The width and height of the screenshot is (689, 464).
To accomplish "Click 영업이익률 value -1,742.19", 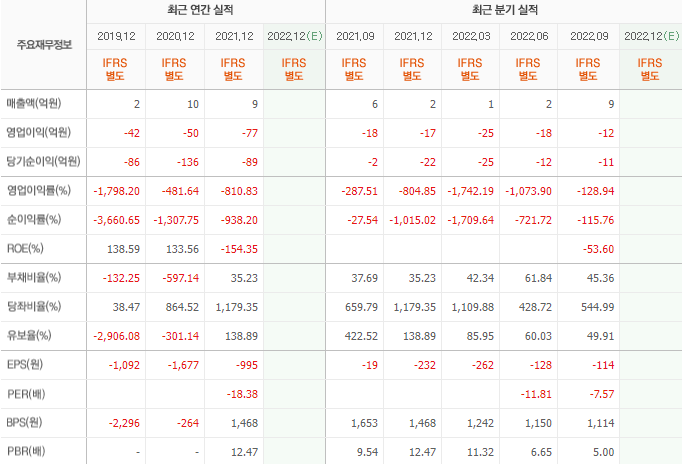I will coord(471,192).
